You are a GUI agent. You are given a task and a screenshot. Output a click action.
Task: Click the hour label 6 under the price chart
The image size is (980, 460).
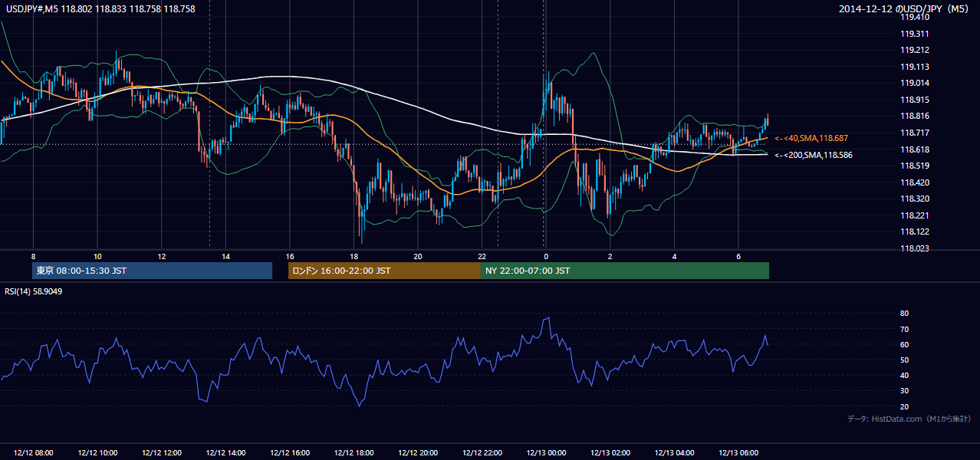(x=738, y=256)
